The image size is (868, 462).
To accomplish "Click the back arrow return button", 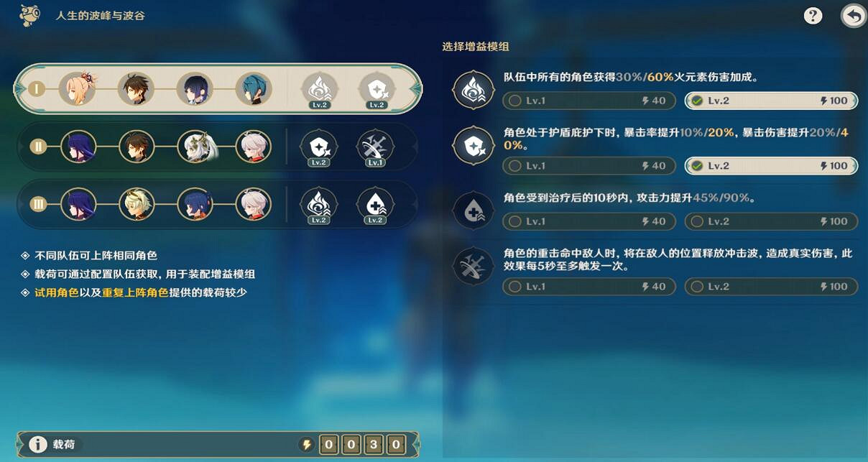I will 854,16.
